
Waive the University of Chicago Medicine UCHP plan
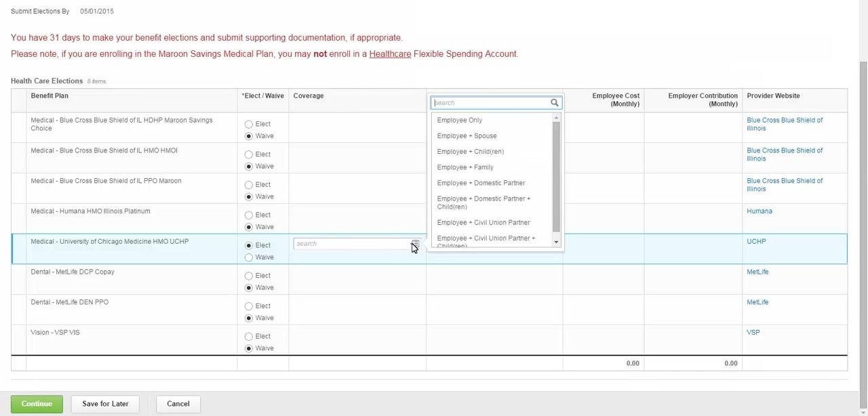pyautogui.click(x=249, y=257)
